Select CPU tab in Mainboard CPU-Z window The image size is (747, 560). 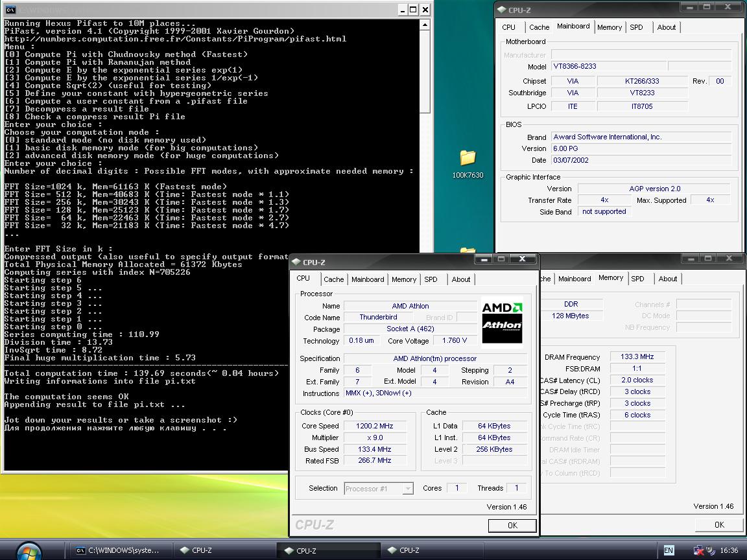[509, 27]
